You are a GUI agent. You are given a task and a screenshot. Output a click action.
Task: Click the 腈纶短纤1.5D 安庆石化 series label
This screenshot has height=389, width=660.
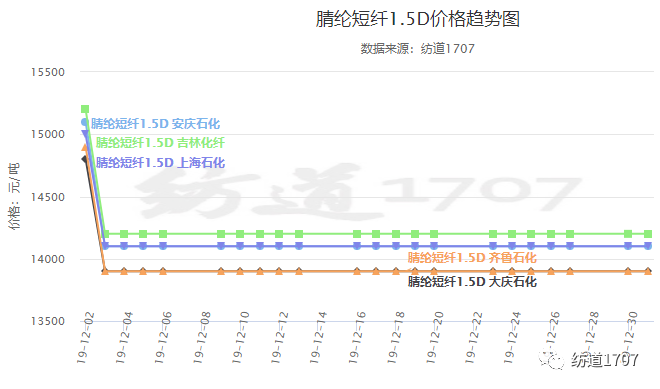click(155, 124)
